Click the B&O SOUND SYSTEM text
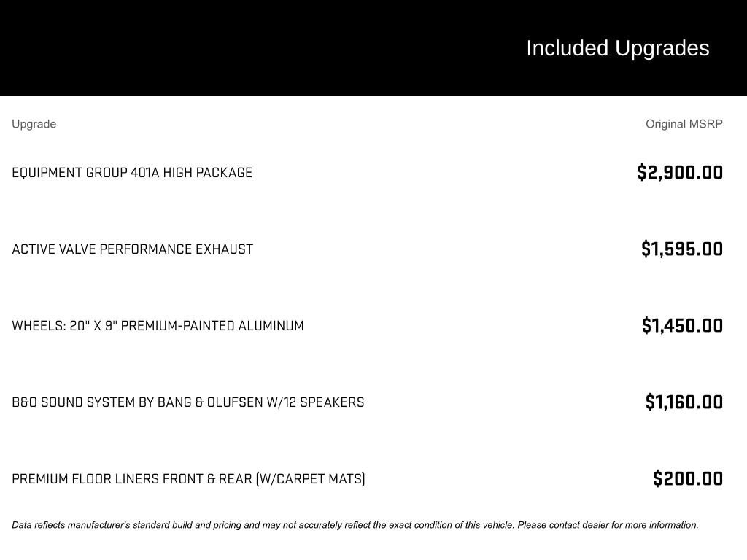Viewport: 747px width, 560px height. point(73,402)
